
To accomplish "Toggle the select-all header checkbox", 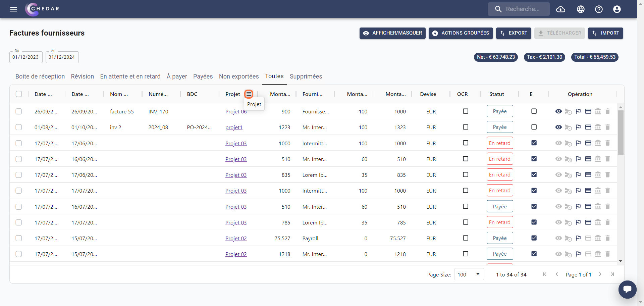I will tap(19, 94).
